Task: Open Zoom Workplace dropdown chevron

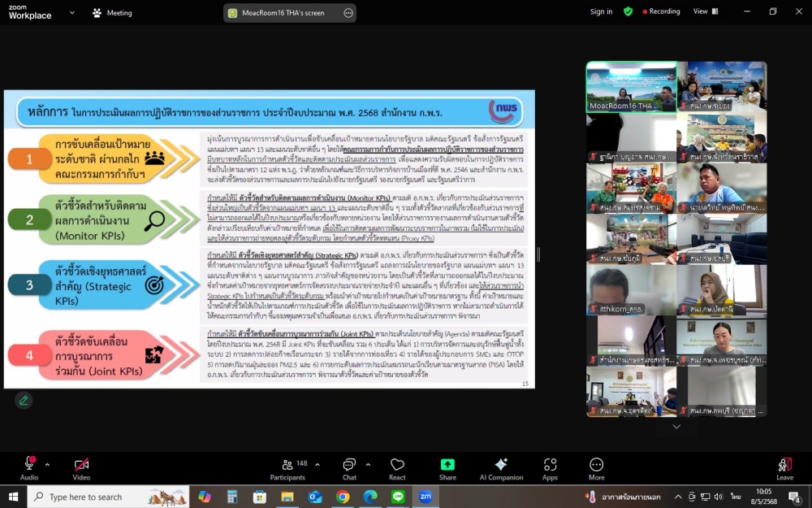Action: (x=72, y=13)
